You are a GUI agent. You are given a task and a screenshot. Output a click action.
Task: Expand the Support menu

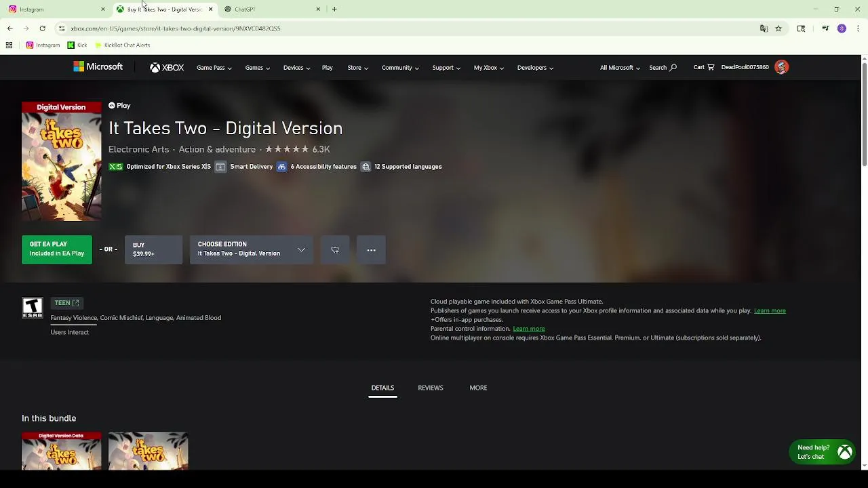pyautogui.click(x=446, y=68)
